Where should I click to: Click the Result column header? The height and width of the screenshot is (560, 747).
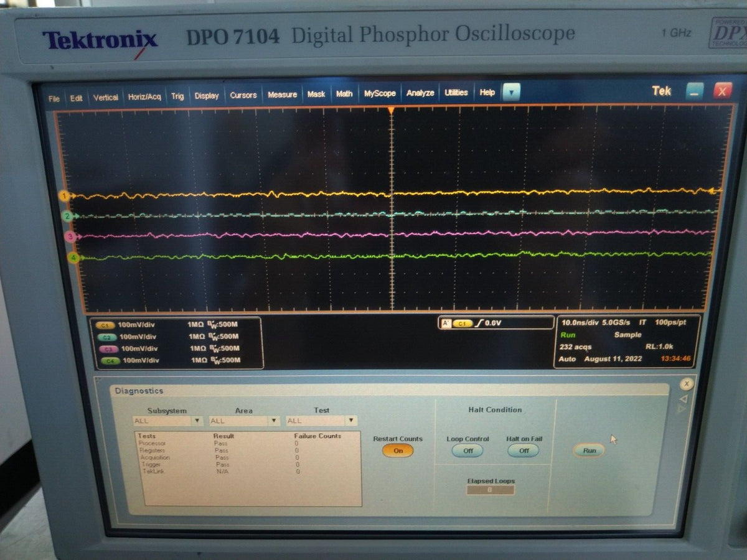coord(223,436)
